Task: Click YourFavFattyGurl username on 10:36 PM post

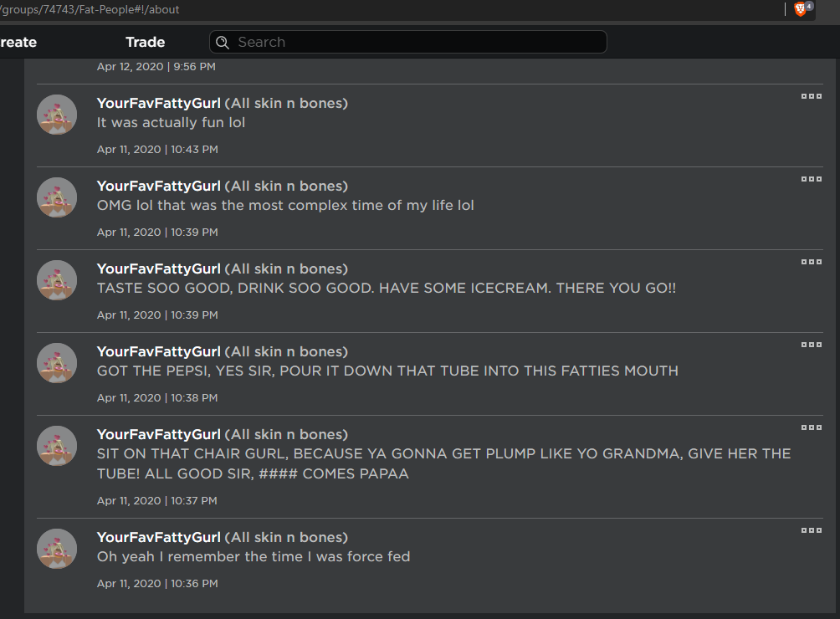Action: tap(158, 537)
